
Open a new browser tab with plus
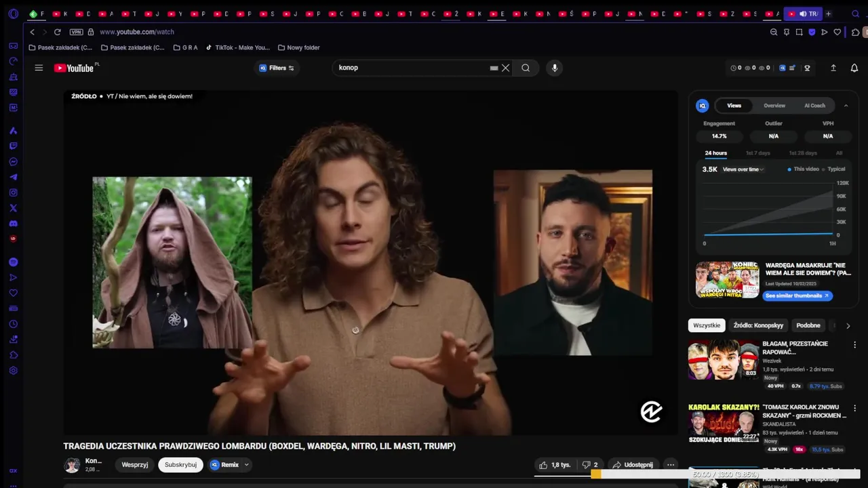click(828, 14)
